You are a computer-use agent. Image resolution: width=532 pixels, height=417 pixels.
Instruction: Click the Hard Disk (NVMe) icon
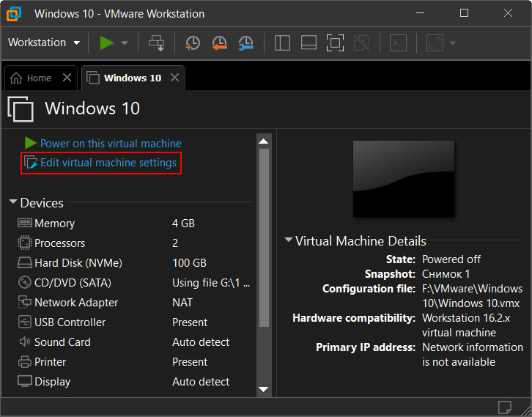(24, 262)
